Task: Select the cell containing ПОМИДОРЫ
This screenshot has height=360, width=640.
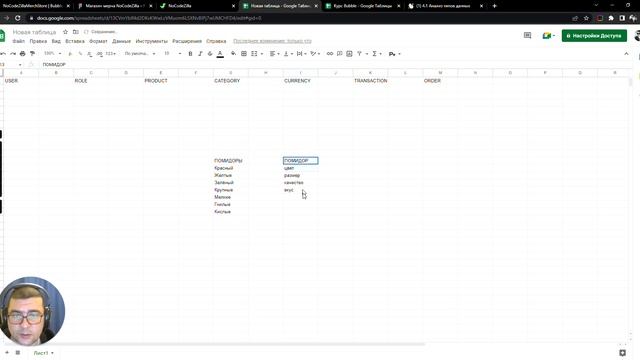Action: 231,161
